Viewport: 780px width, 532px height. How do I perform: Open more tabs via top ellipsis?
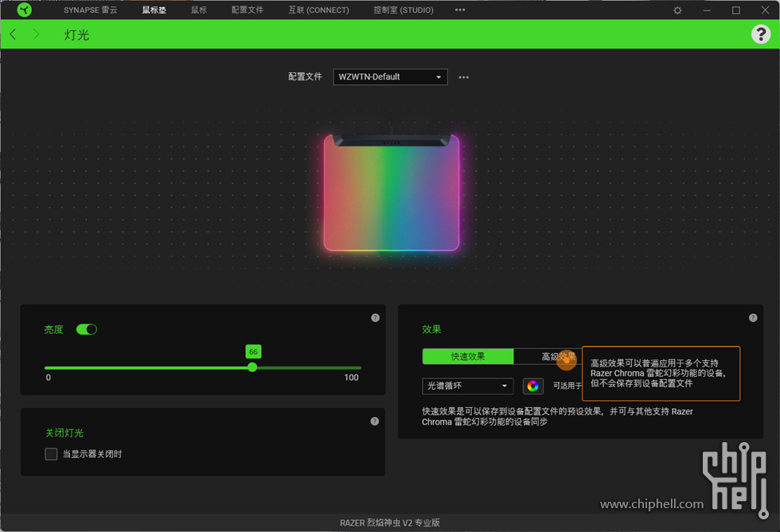[x=460, y=10]
